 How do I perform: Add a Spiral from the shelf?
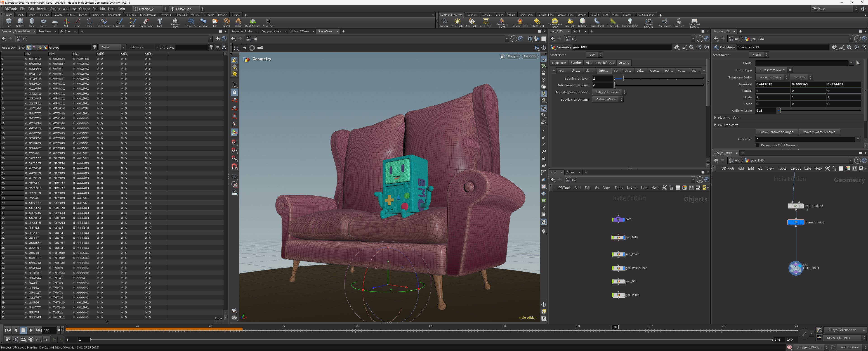[226, 23]
